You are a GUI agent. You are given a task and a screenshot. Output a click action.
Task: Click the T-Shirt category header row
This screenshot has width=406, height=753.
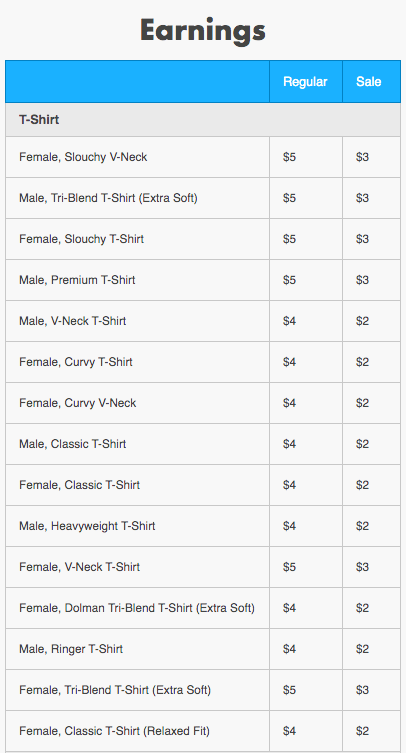pos(203,120)
